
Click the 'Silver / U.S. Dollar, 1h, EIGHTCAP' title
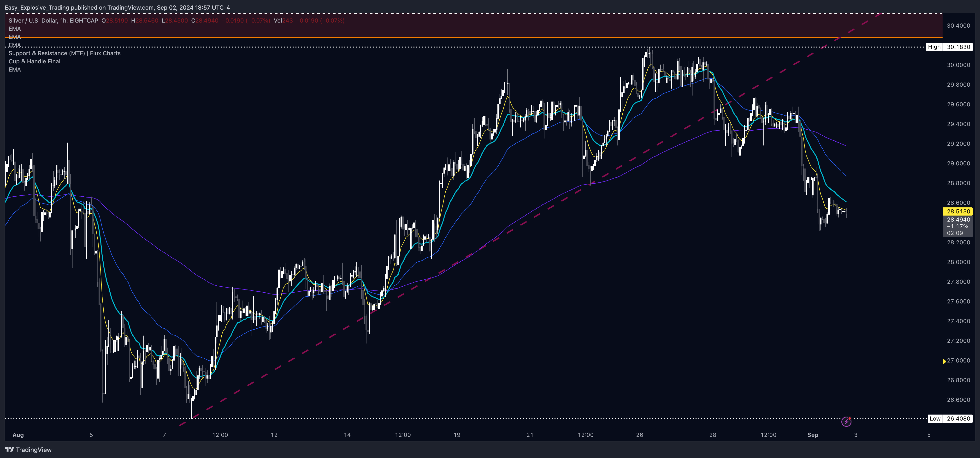[x=53, y=21]
